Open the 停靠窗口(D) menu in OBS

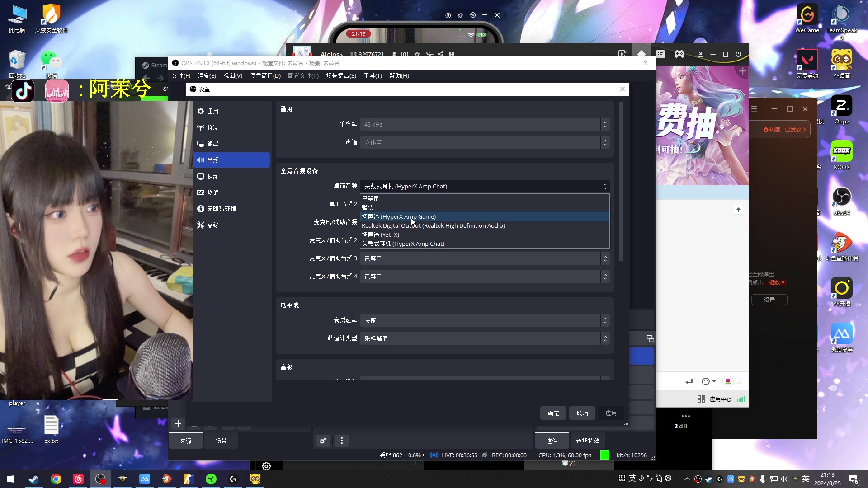265,75
